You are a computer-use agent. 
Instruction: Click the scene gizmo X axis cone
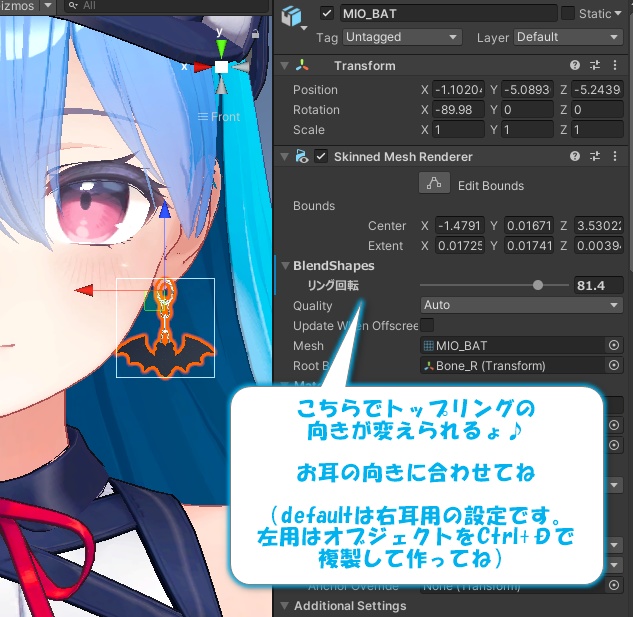point(201,67)
